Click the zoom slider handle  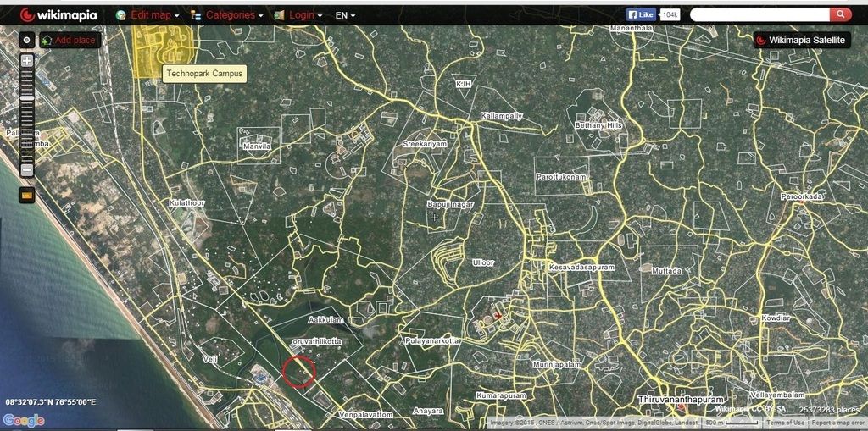(27, 99)
